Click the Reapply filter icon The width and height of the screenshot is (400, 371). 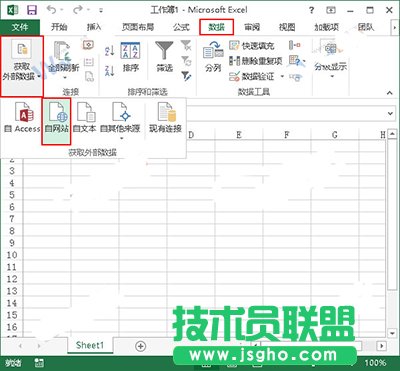(x=186, y=61)
